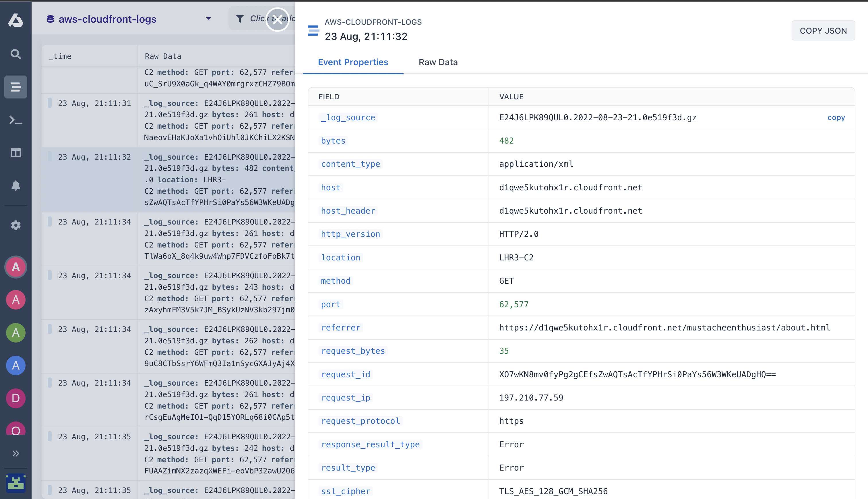Click the host_header field label
The height and width of the screenshot is (499, 868).
tap(348, 211)
